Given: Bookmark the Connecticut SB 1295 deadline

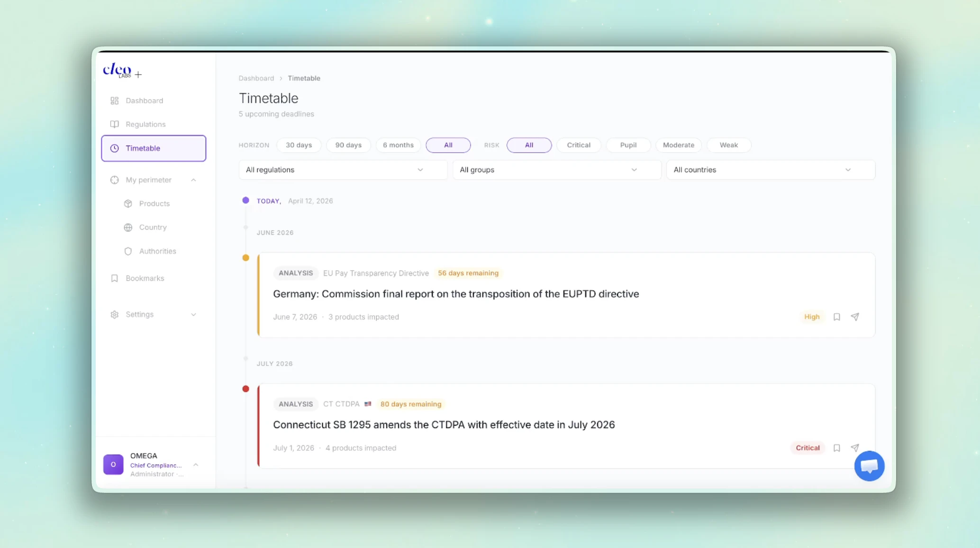Looking at the screenshot, I should click(836, 448).
